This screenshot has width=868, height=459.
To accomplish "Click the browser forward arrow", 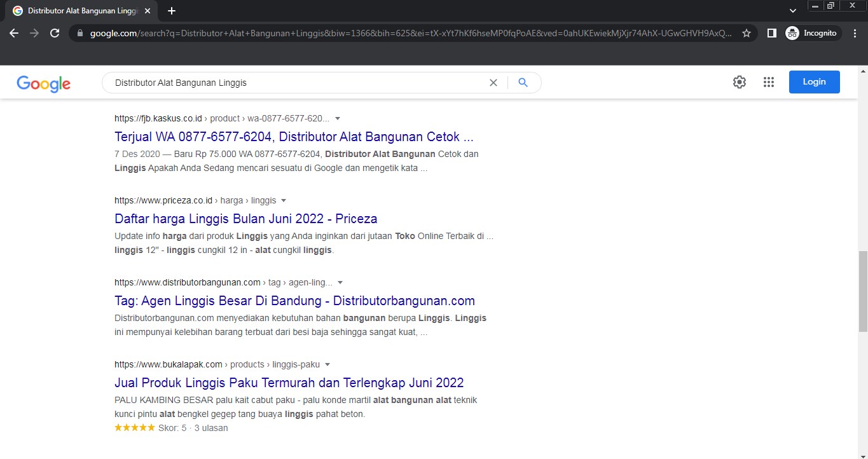I will pyautogui.click(x=34, y=33).
